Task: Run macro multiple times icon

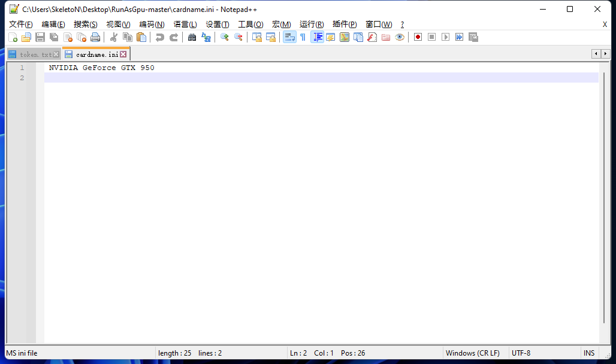Action: tap(459, 37)
